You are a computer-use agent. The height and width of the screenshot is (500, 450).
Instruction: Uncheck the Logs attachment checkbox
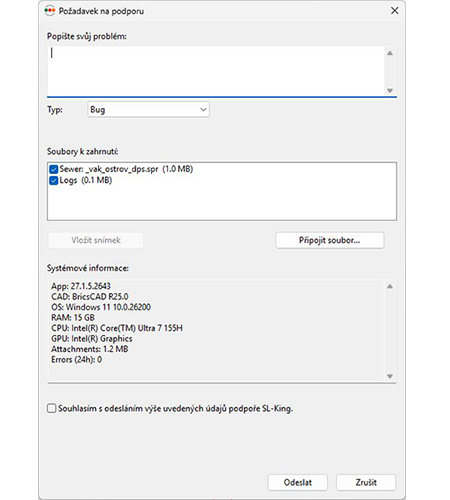coord(53,181)
